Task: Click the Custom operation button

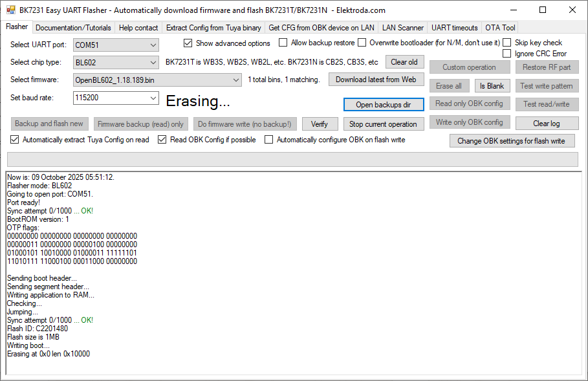Action: (x=469, y=67)
